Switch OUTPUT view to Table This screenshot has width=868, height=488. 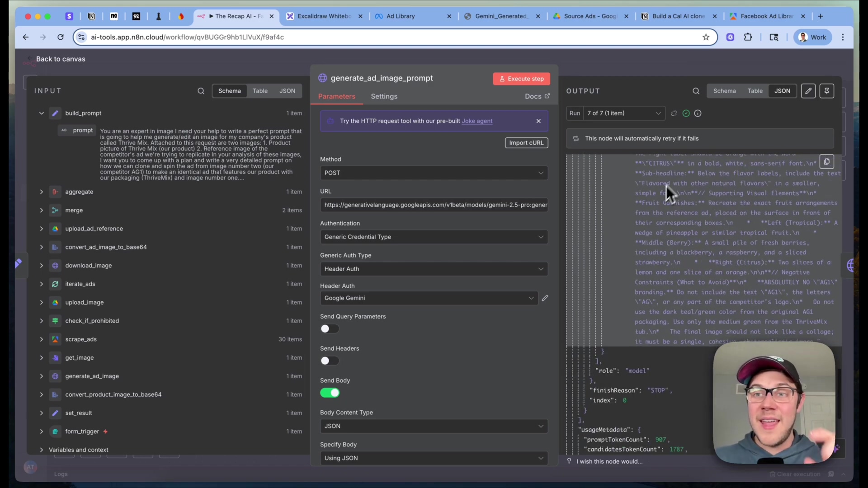click(x=755, y=91)
